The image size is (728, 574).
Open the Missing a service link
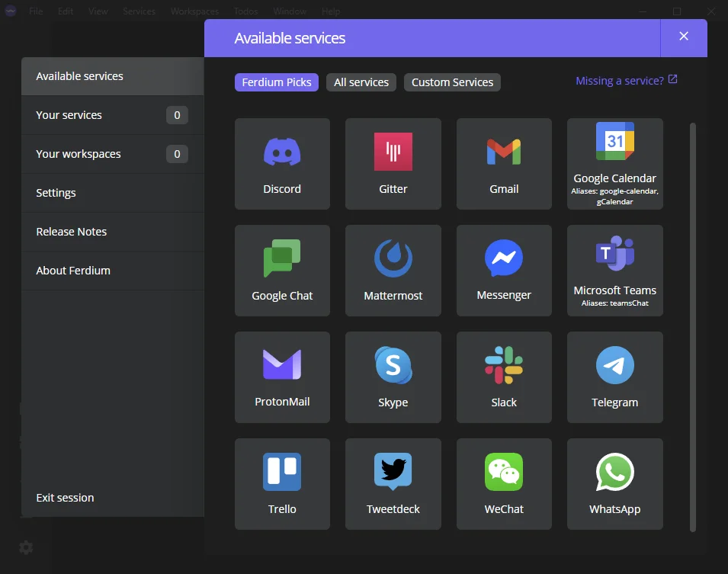click(627, 81)
